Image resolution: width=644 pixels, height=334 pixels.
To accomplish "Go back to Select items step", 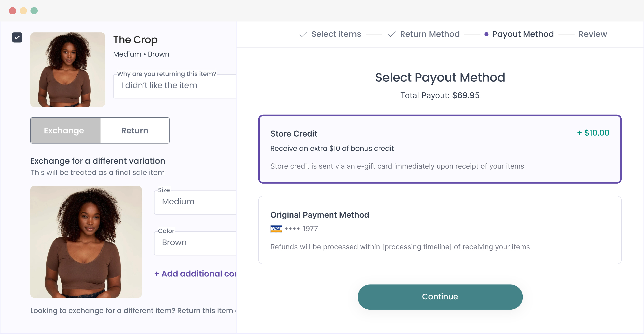I will (x=336, y=34).
